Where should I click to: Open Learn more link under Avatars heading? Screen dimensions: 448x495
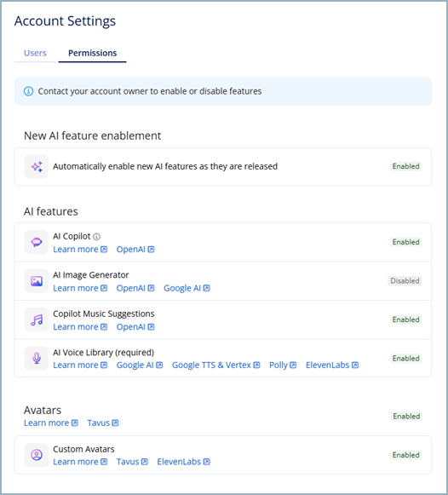click(x=51, y=423)
